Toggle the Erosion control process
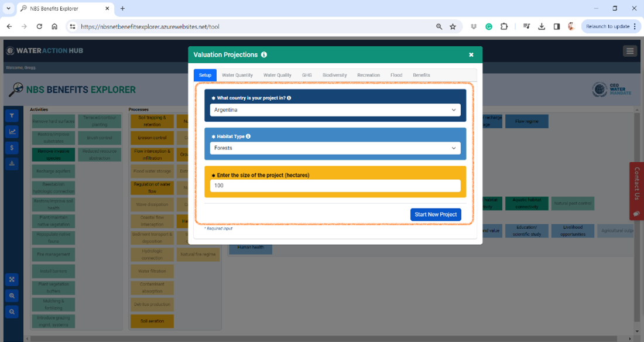The width and height of the screenshot is (644, 342). [x=152, y=138]
